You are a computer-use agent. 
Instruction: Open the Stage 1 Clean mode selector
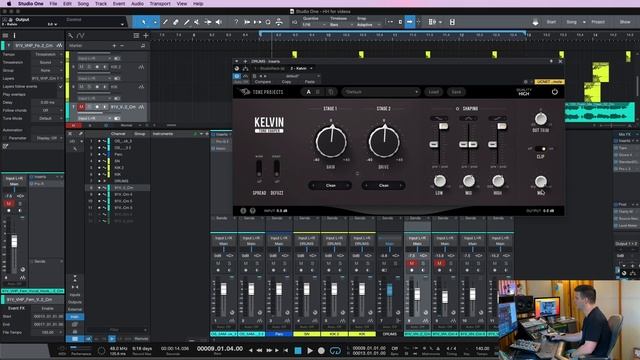pyautogui.click(x=330, y=185)
